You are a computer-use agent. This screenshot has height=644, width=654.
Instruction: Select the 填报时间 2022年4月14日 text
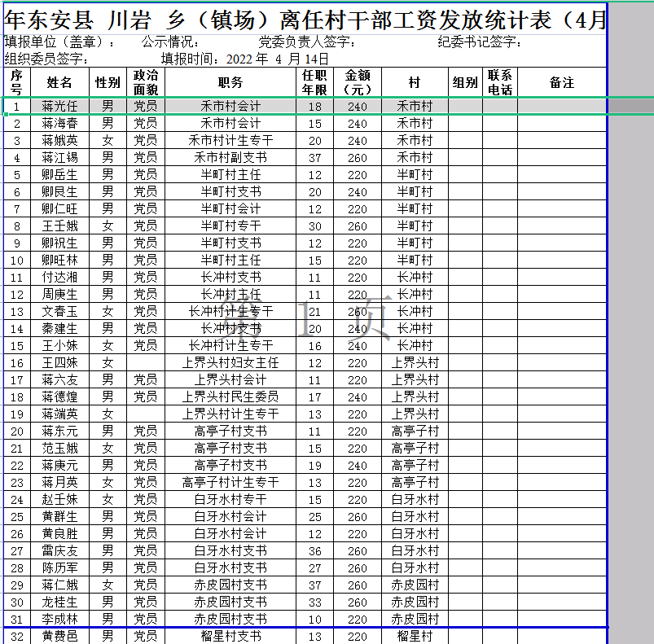245,59
